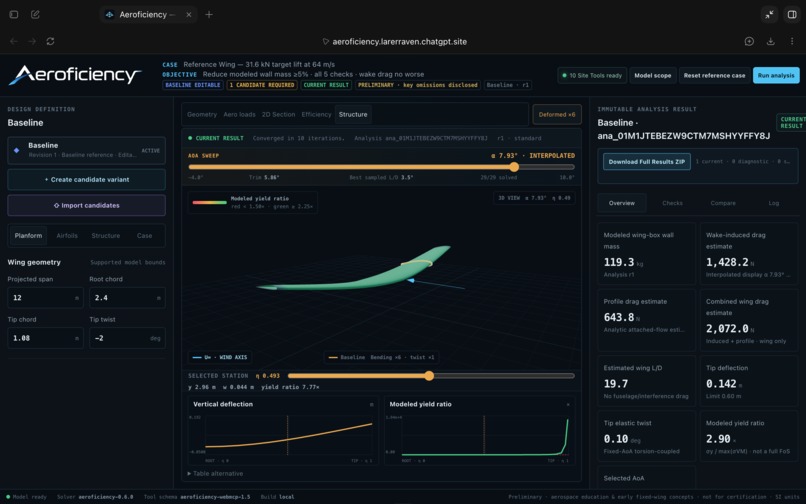Click the Combined wing drag estimate card
The width and height of the screenshot is (806, 504).
coord(749,320)
